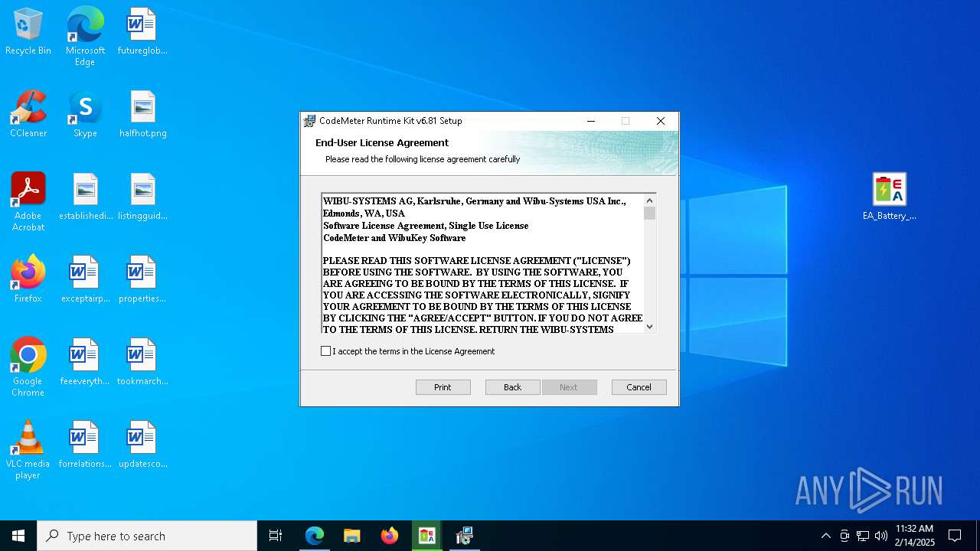The height and width of the screenshot is (551, 980).
Task: Click the license text scrollbar thumb
Action: tap(650, 213)
